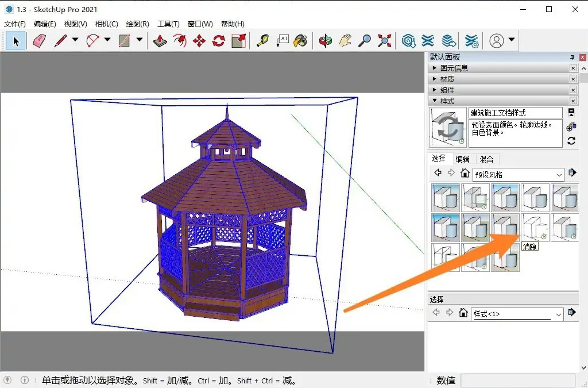Open the 预设风格 style collection dropdown

pos(559,174)
